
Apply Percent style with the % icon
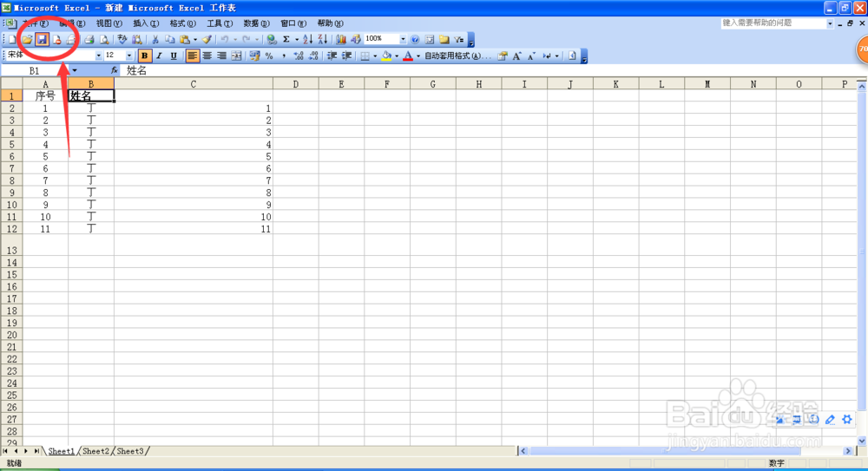pyautogui.click(x=269, y=56)
